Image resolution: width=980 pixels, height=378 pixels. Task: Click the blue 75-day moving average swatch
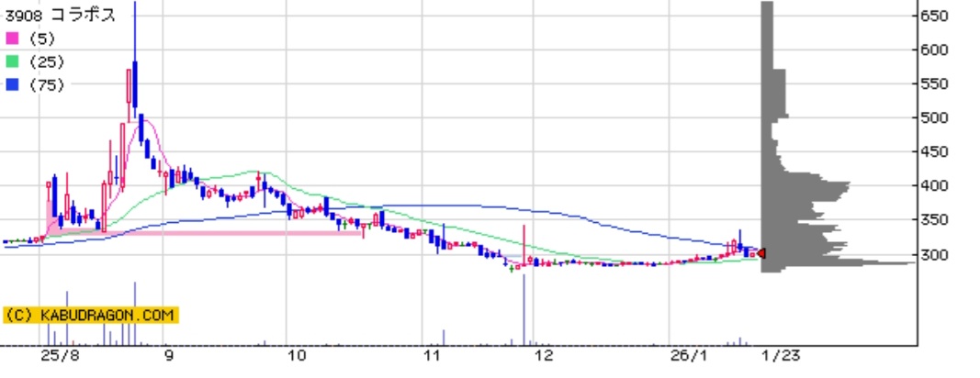12,84
